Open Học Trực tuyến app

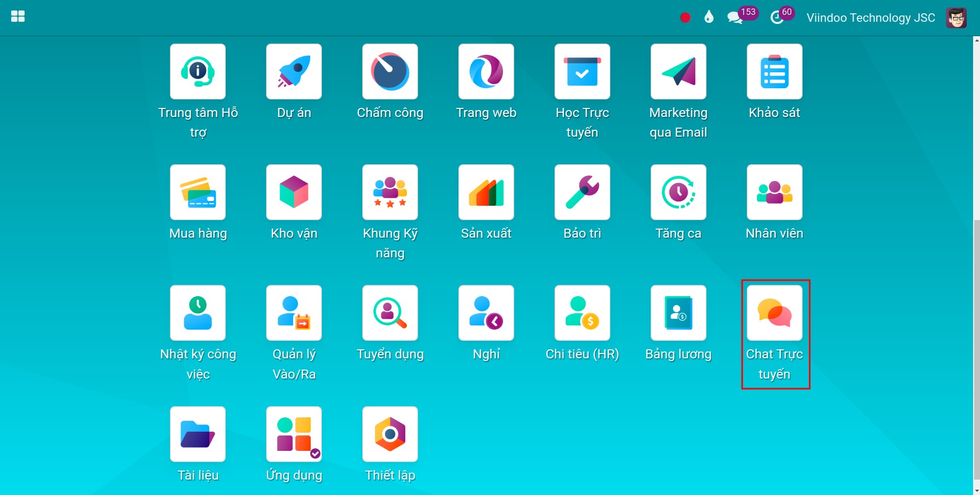pyautogui.click(x=582, y=72)
